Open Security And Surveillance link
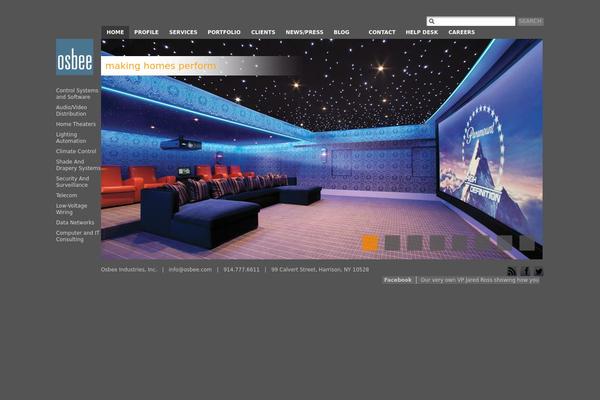This screenshot has height=400, width=600. tap(72, 182)
